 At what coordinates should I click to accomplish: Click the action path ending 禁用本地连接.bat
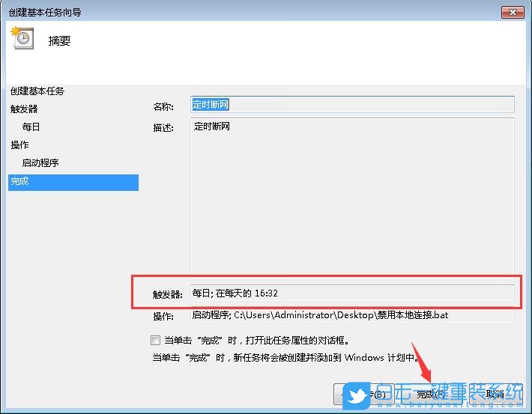(320, 315)
